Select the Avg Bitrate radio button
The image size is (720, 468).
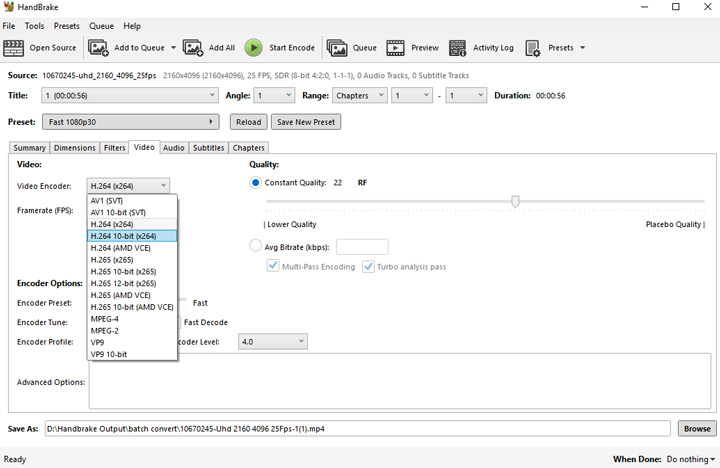pos(256,246)
